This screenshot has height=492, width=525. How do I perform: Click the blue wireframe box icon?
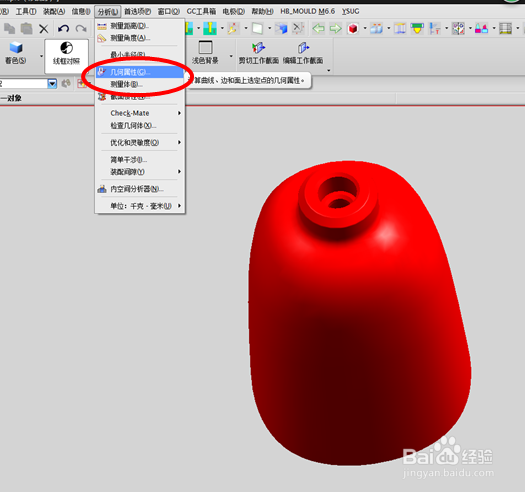coord(400,28)
